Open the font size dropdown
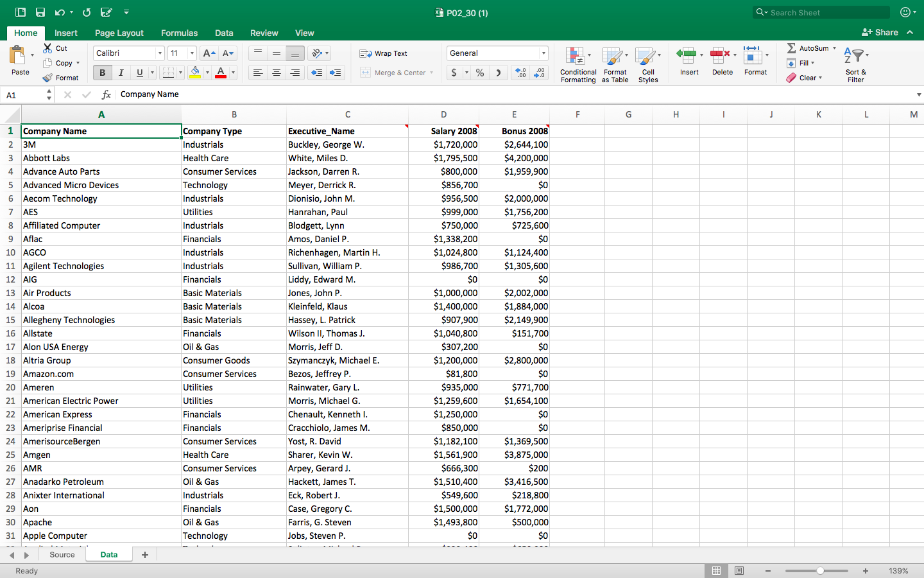924x578 pixels. coord(192,53)
